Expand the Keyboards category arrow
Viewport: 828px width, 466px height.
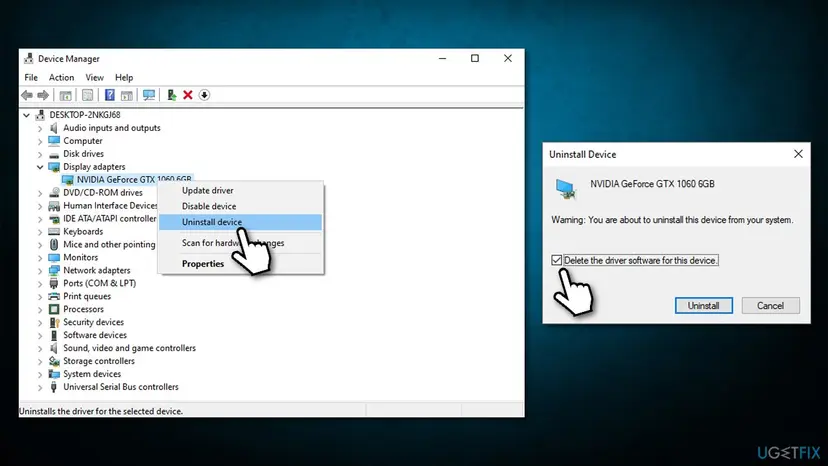pos(40,232)
